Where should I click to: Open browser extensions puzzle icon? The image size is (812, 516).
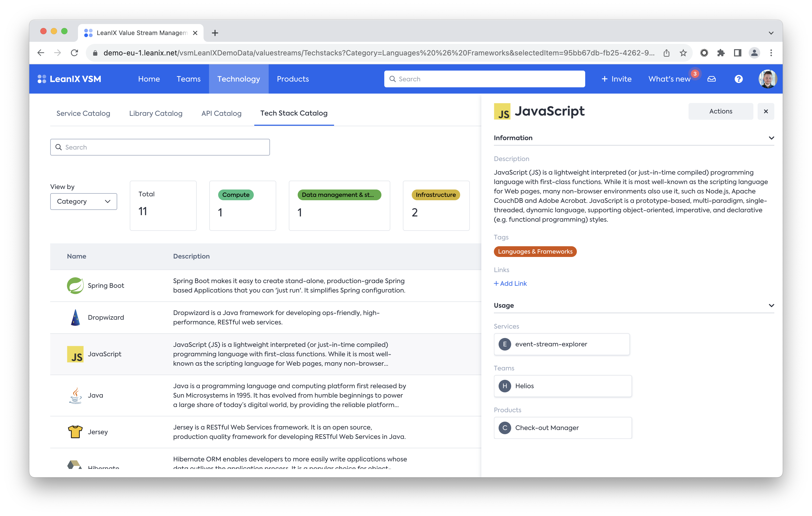[x=721, y=53]
